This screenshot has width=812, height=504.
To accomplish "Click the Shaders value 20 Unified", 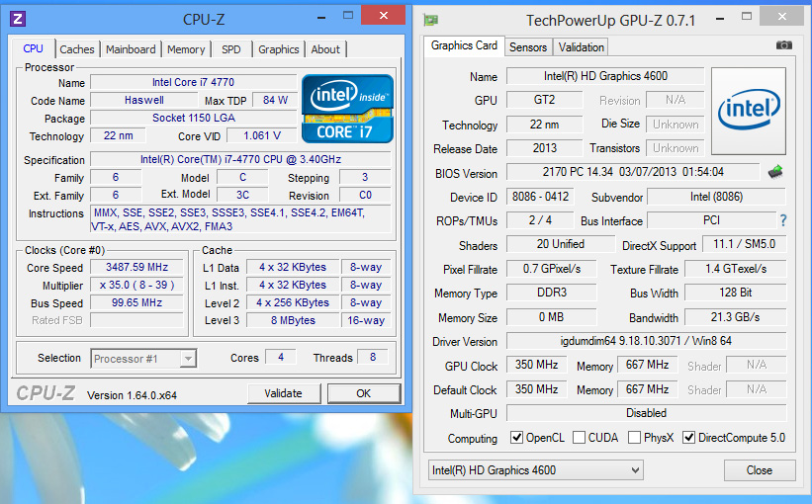I will (x=561, y=244).
